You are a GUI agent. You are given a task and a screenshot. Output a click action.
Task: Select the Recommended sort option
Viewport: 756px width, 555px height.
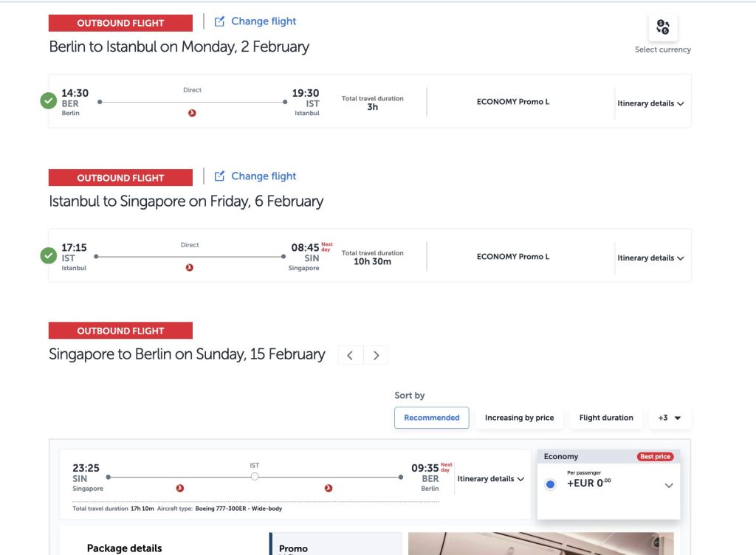[431, 417]
